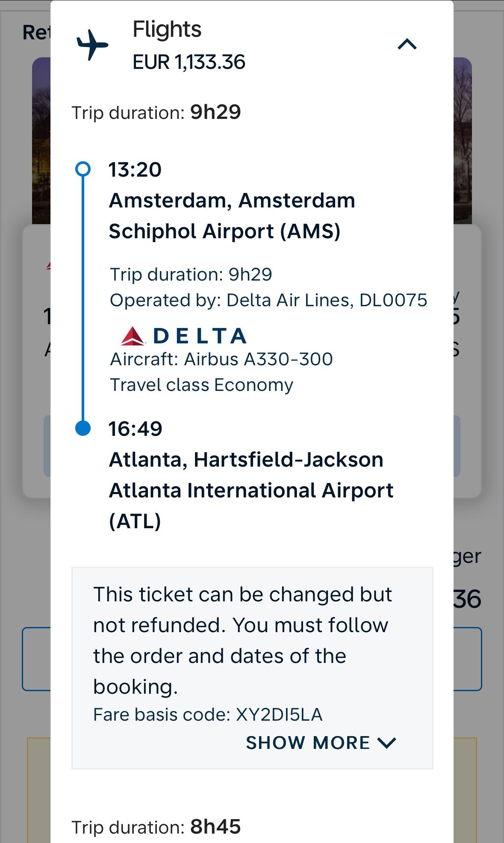Viewport: 504px width, 843px height.
Task: Tap the Flights heading
Action: click(167, 30)
